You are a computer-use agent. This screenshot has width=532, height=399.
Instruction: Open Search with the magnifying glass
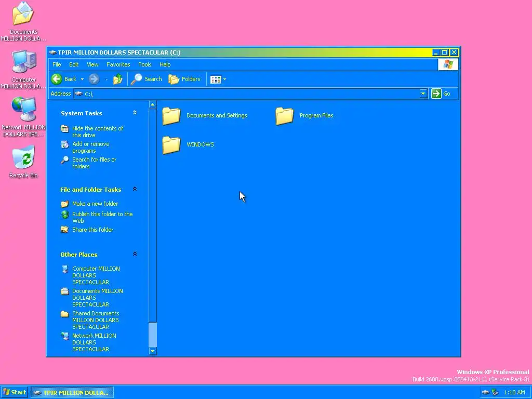click(146, 79)
